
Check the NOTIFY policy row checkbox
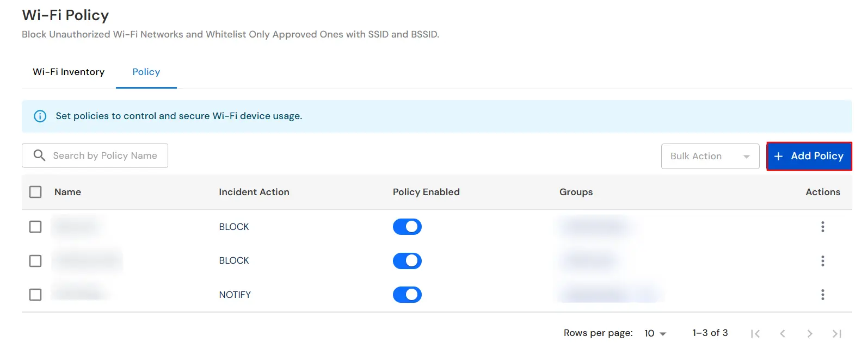click(x=35, y=295)
